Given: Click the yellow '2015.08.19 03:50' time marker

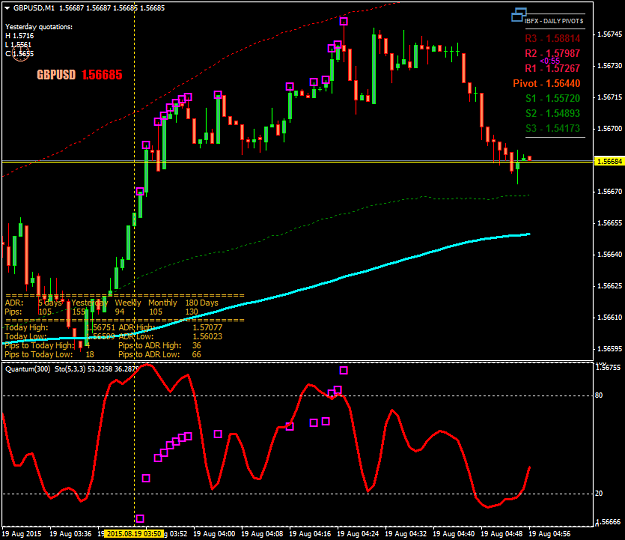Looking at the screenshot, I should tap(134, 533).
